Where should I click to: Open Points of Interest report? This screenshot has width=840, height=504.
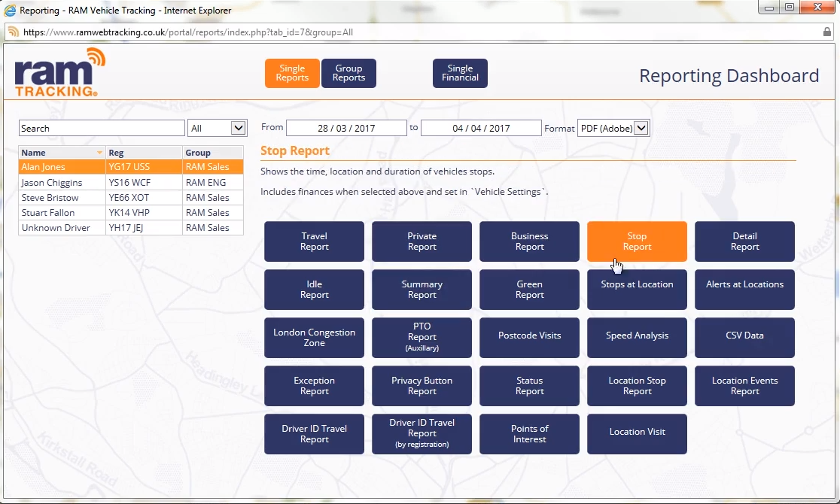529,434
